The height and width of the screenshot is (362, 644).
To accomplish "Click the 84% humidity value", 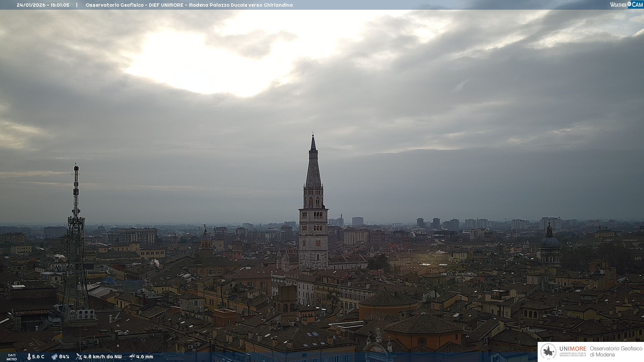I will click(64, 357).
